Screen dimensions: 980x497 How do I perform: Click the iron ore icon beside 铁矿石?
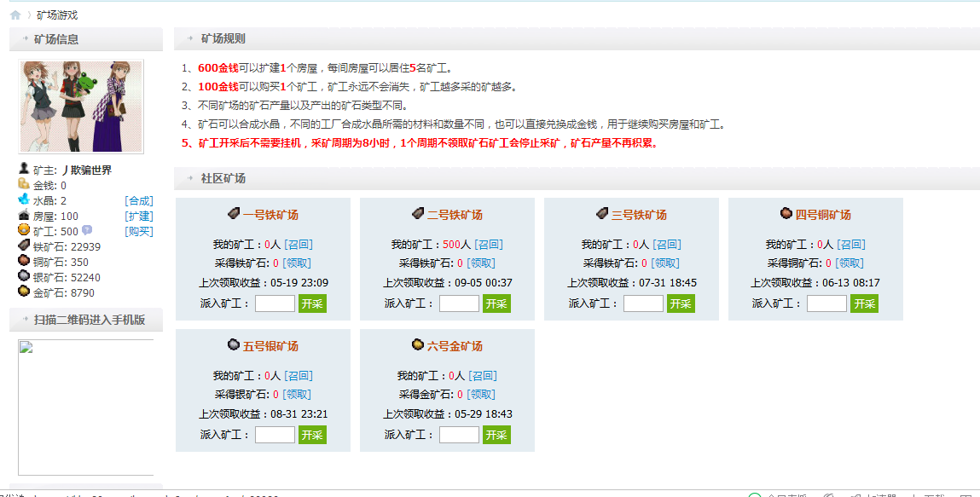click(23, 246)
